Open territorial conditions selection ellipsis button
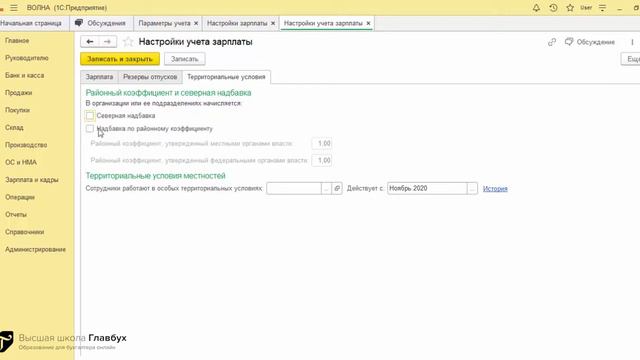Screen dimensions: 640x360 (x=326, y=188)
